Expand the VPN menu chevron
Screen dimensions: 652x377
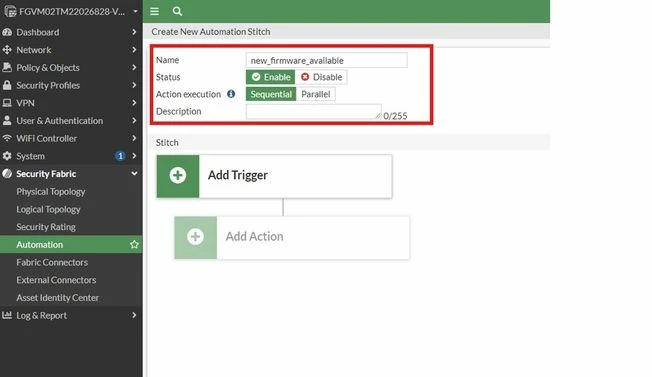pyautogui.click(x=134, y=103)
